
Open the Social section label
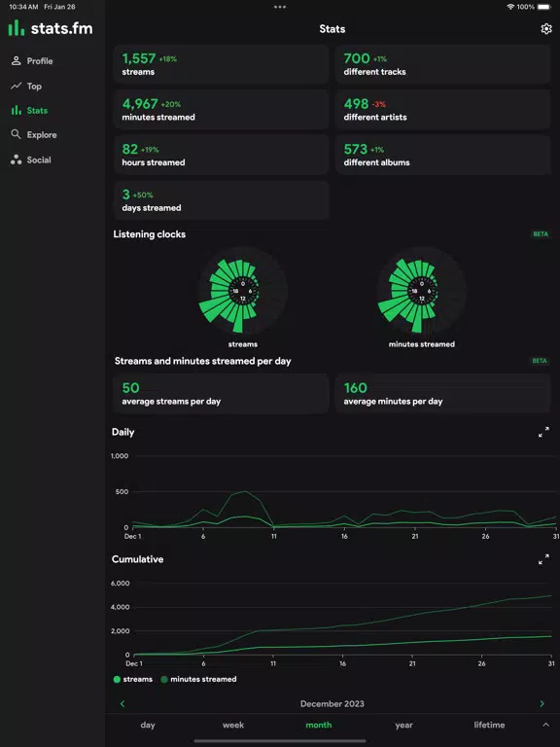39,160
